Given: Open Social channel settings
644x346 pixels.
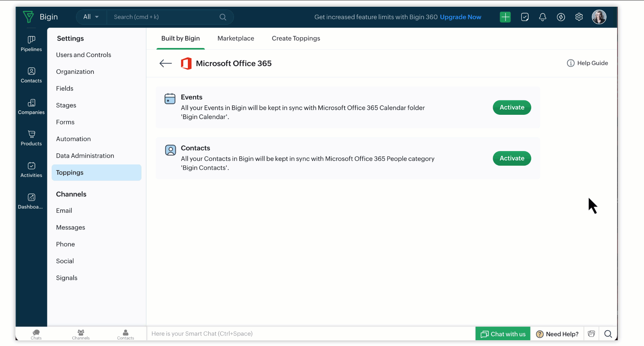Looking at the screenshot, I should coord(65,261).
